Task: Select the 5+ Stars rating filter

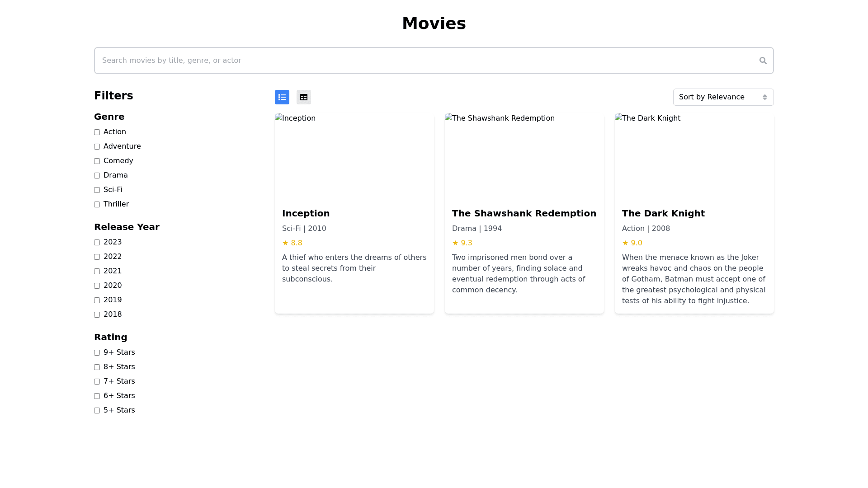Action: pos(97,411)
